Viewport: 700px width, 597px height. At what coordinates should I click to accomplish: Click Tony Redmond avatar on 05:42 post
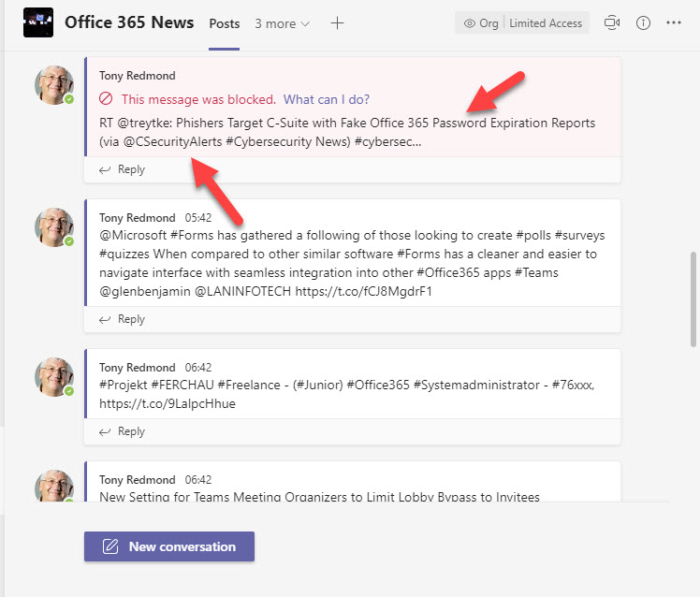coord(54,227)
